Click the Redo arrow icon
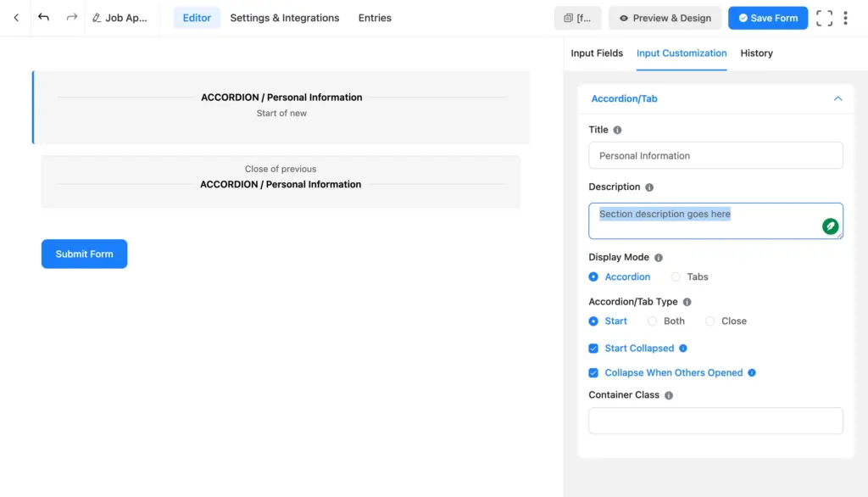 pos(70,17)
